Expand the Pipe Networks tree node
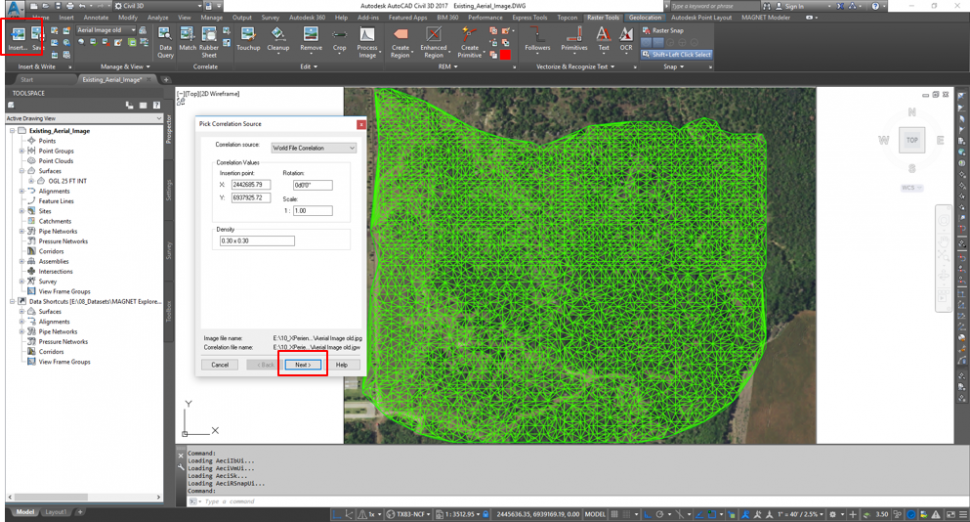This screenshot has height=522, width=970. coord(21,231)
